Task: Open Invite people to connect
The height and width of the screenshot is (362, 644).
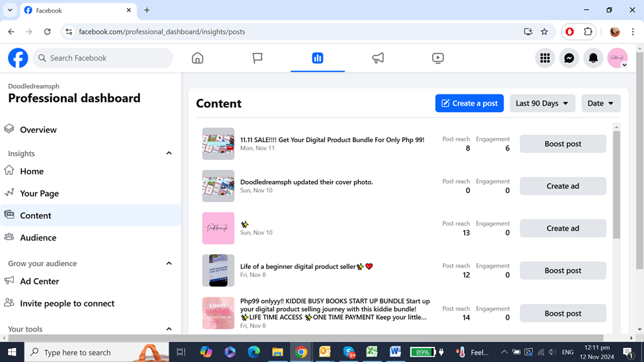Action: tap(90, 303)
